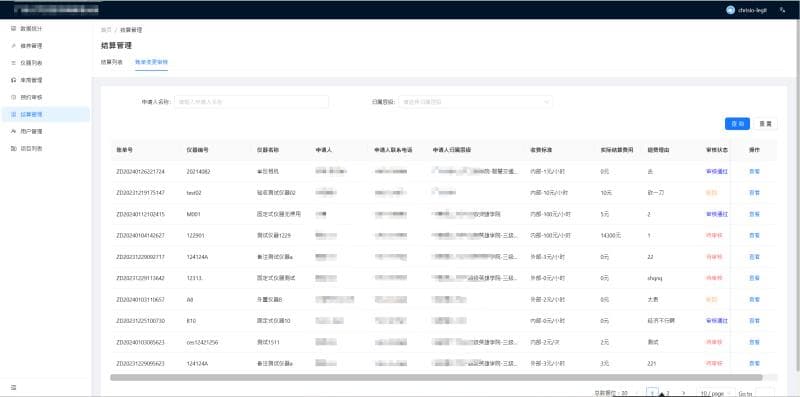This screenshot has width=800, height=397.
Task: Click the instrument code test02
Action: [194, 193]
